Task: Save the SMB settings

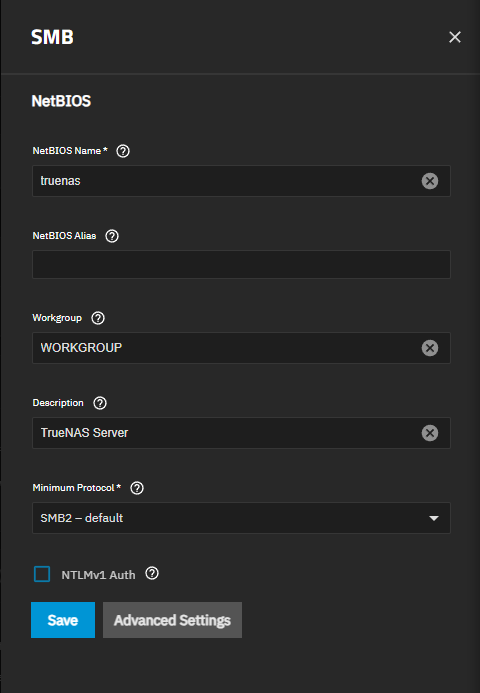Action: coord(63,620)
